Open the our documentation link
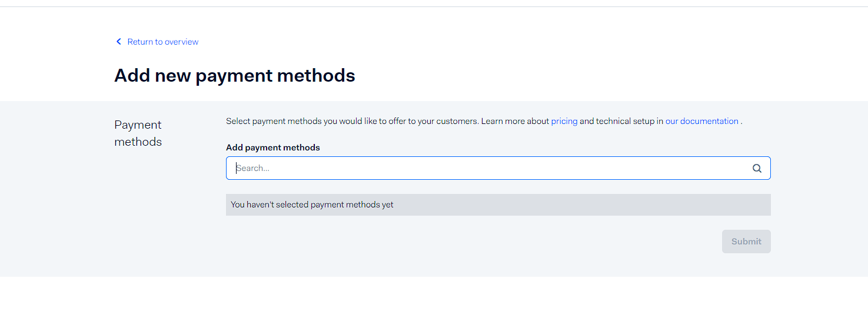 (x=701, y=121)
